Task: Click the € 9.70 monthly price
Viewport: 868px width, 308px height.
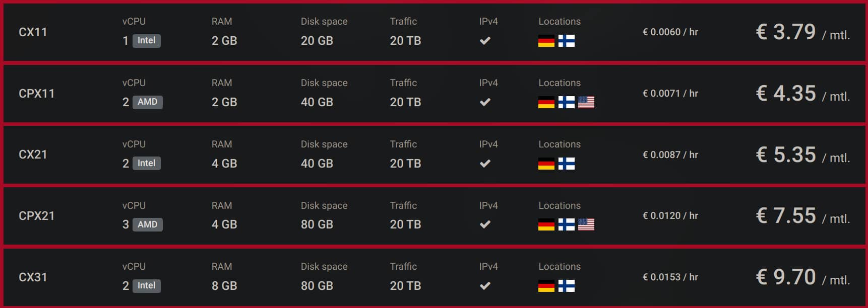Action: click(794, 277)
